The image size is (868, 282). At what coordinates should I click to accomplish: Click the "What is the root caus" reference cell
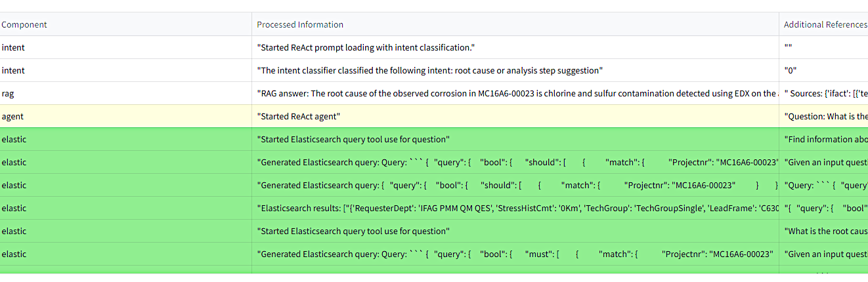coord(823,232)
